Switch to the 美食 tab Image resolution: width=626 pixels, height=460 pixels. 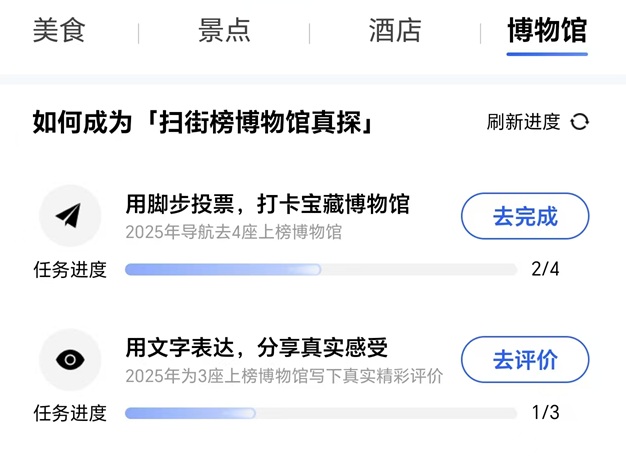coord(59,30)
